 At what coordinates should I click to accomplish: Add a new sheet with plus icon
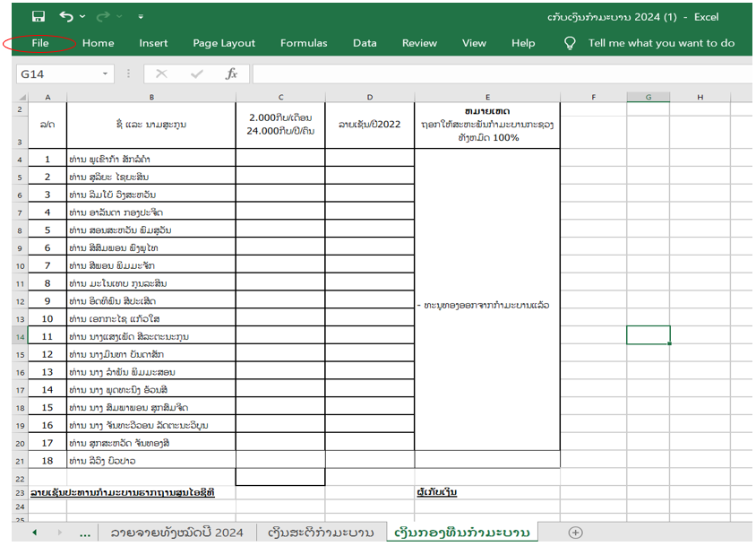pos(576,533)
